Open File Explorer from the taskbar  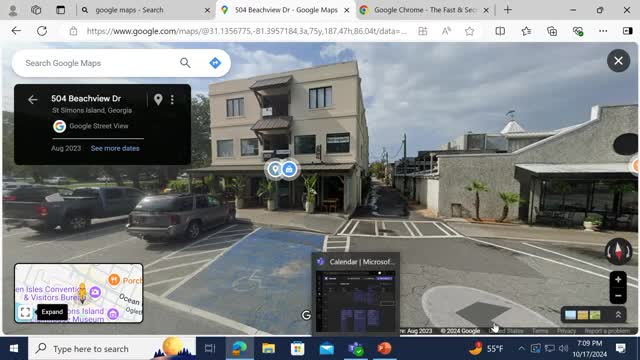coord(269,349)
